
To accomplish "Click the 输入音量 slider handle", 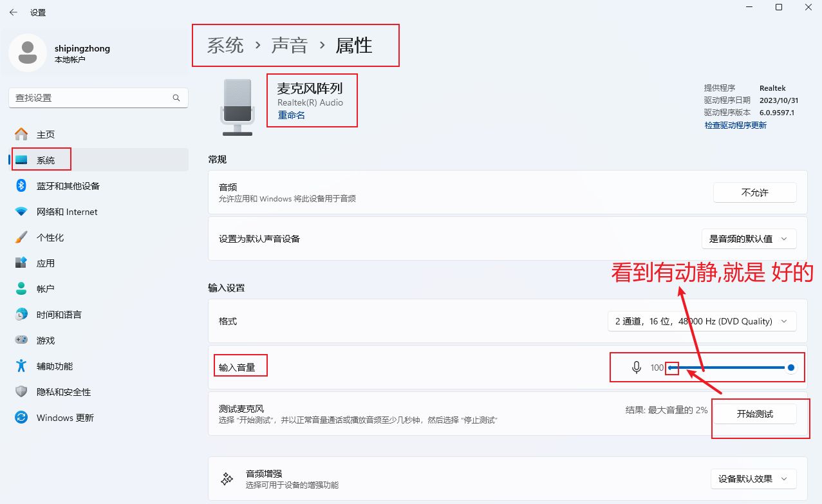I will [x=791, y=368].
